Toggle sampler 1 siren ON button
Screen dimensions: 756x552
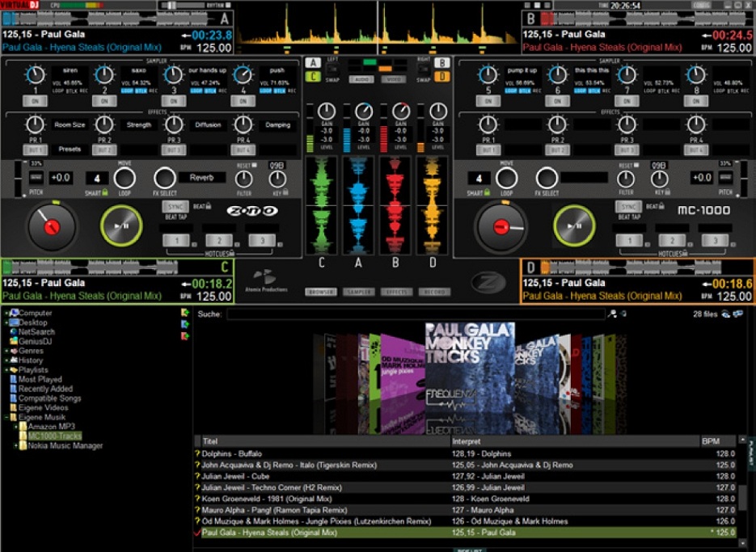(36, 101)
